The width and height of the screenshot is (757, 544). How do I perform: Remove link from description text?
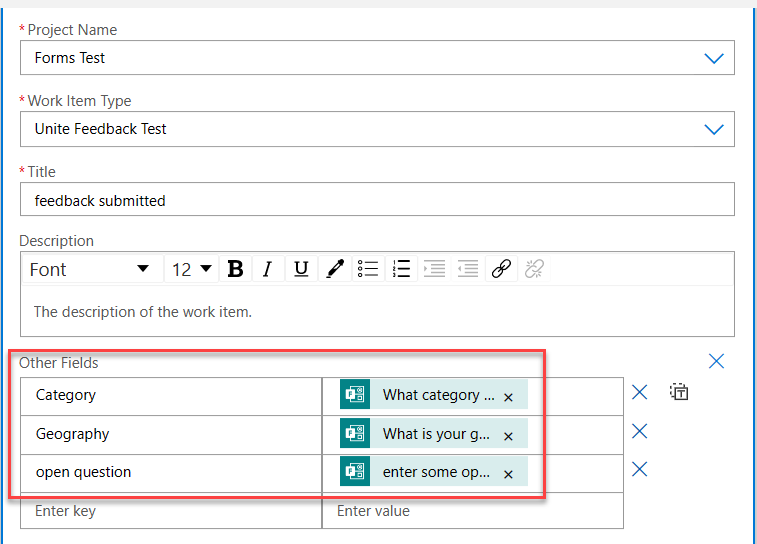pyautogui.click(x=534, y=269)
